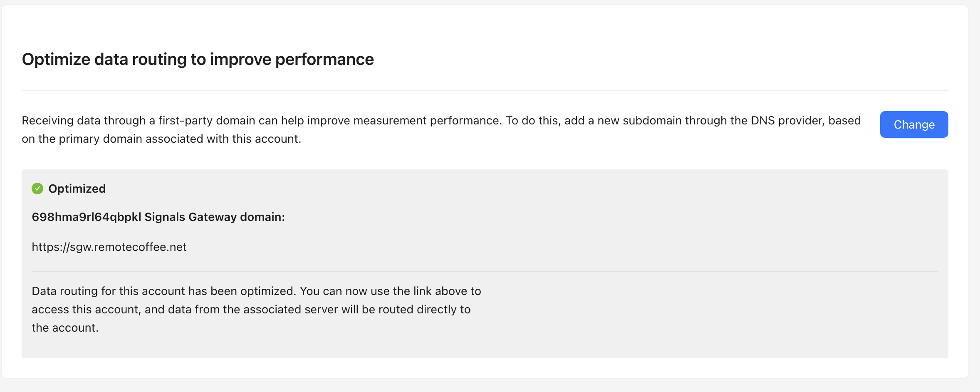Click the "Optimize data routing" page heading

pos(198,60)
